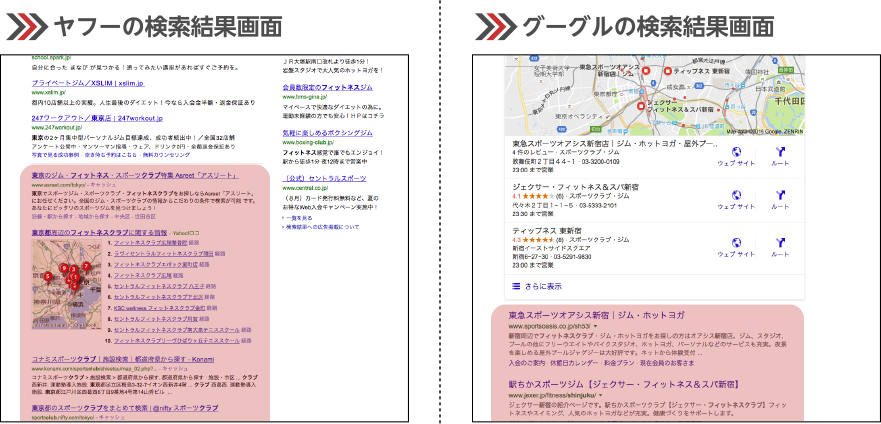Click the 現在会員のお客さま sublink
Screen dimensions: 881x424
tap(669, 363)
